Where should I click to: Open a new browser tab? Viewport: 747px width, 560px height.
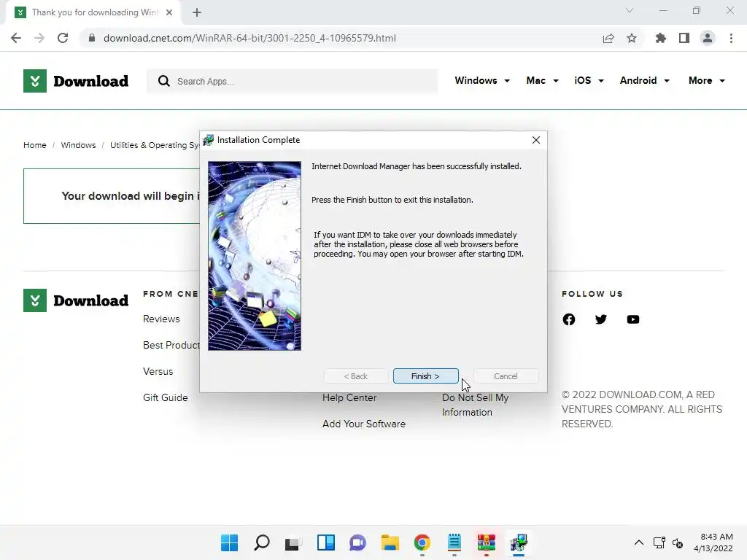197,12
